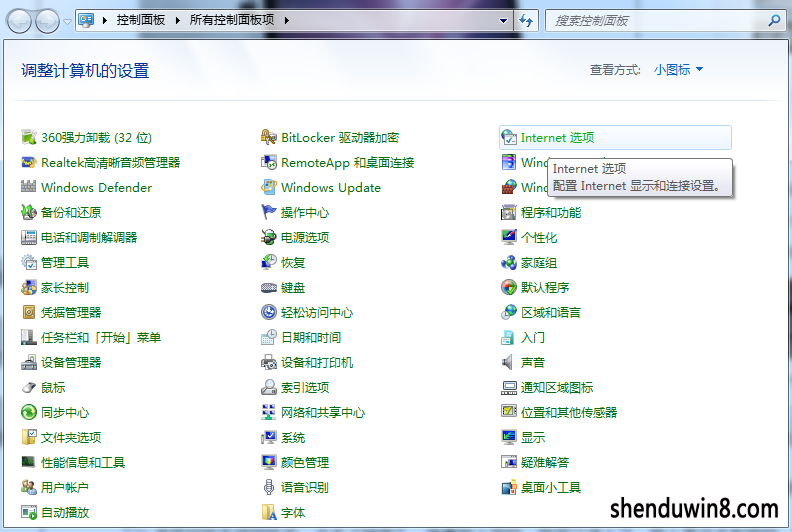This screenshot has width=792, height=532.
Task: Expand arrow before 控制面板 breadcrumb
Action: click(105, 20)
